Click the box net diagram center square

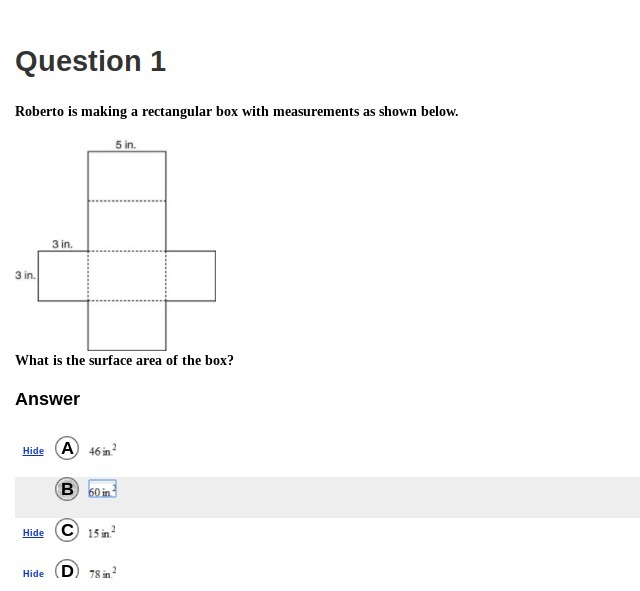127,276
